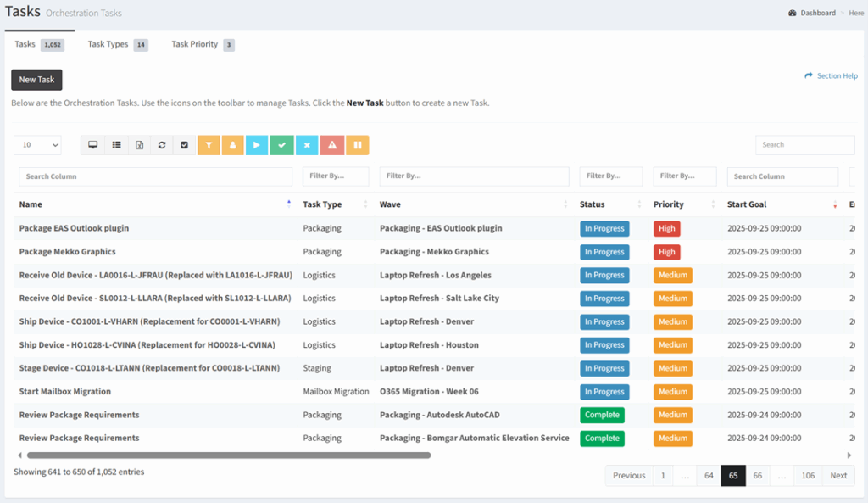
Task: Click the New Task button
Action: [x=36, y=79]
